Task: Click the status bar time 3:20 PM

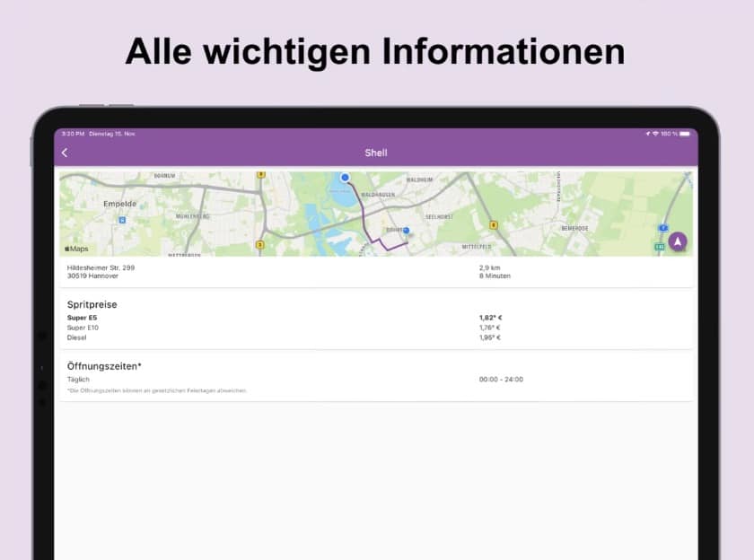Action: [x=73, y=134]
